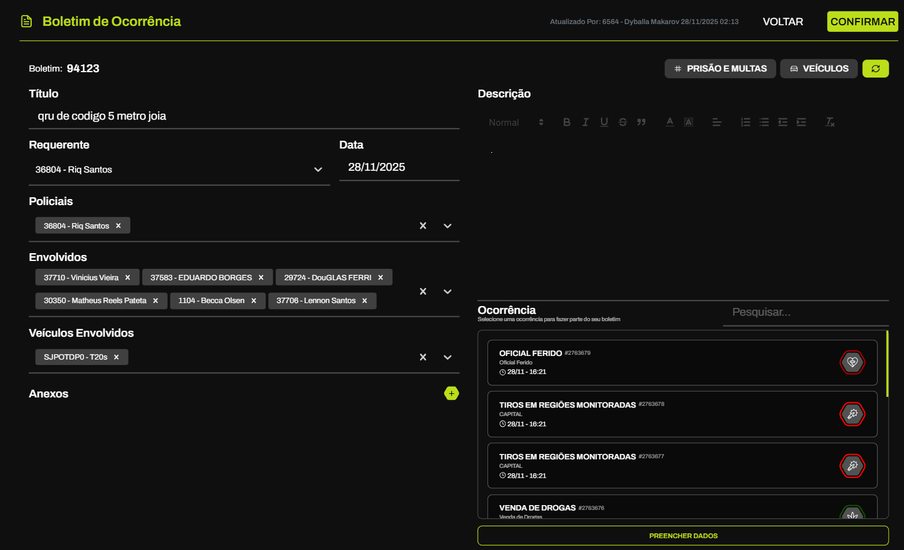Expand the Veículos Envolvidos dropdown
The image size is (904, 550).
[447, 357]
